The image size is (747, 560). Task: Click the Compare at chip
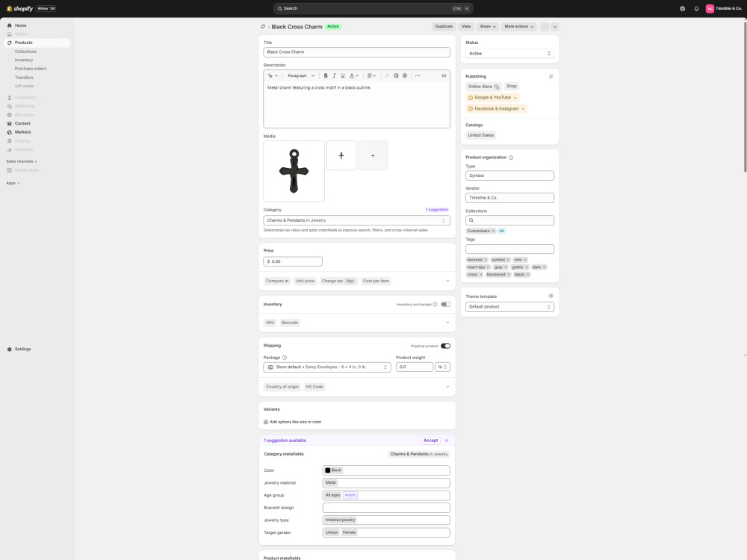click(x=277, y=281)
